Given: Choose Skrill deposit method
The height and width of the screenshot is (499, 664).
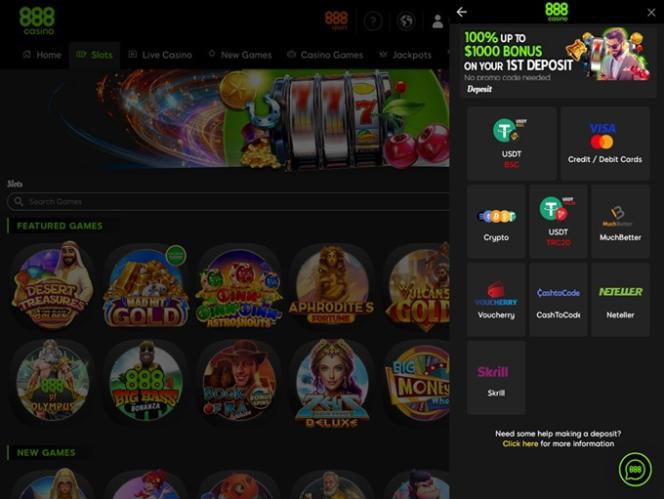Looking at the screenshot, I should click(496, 377).
